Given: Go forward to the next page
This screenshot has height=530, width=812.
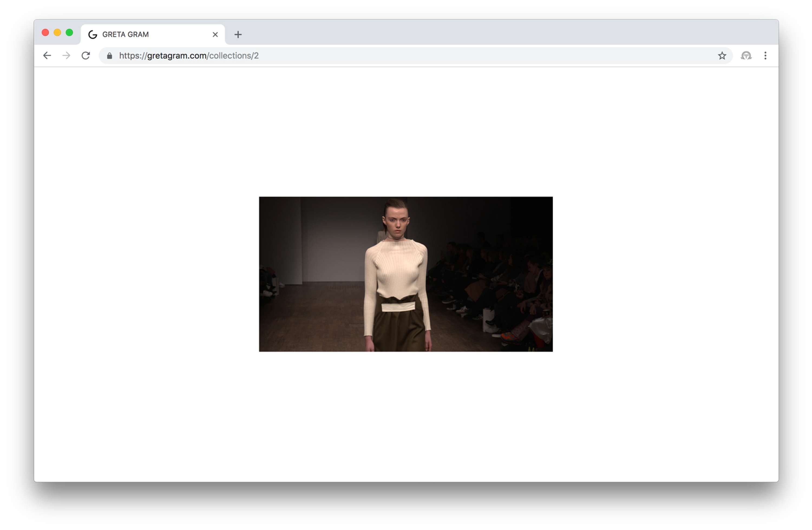Looking at the screenshot, I should click(66, 56).
